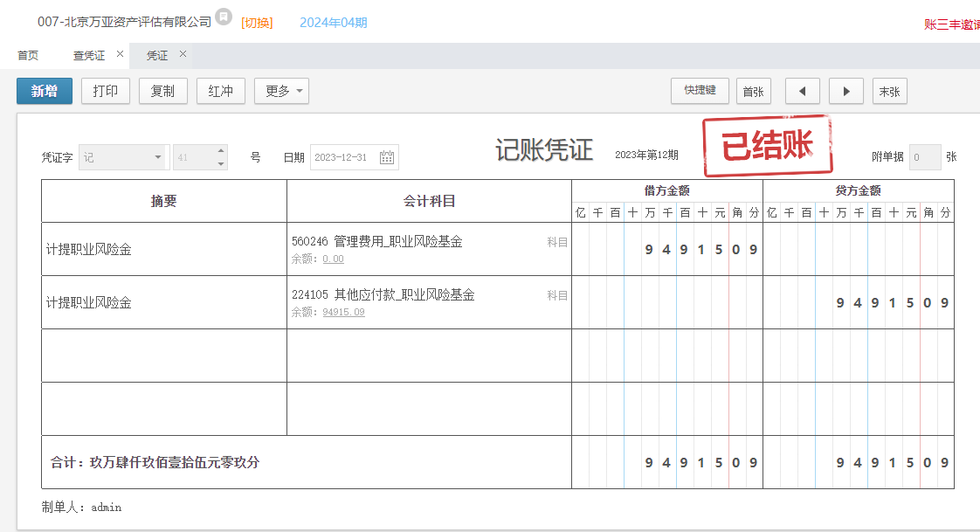Click the 94915.09 balance link
980x532 pixels.
pyautogui.click(x=343, y=312)
